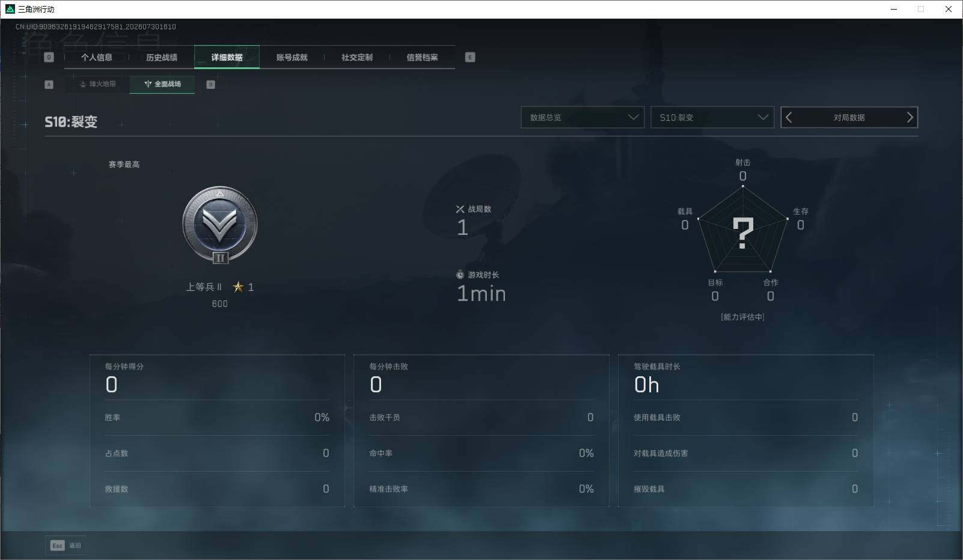Click the 生存 radar label
The image size is (963, 560).
(801, 212)
